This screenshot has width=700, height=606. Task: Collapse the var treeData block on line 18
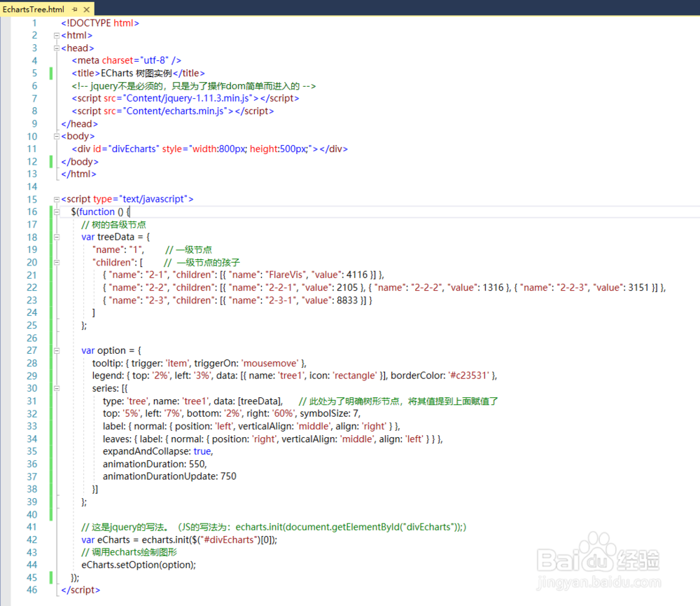[x=57, y=237]
